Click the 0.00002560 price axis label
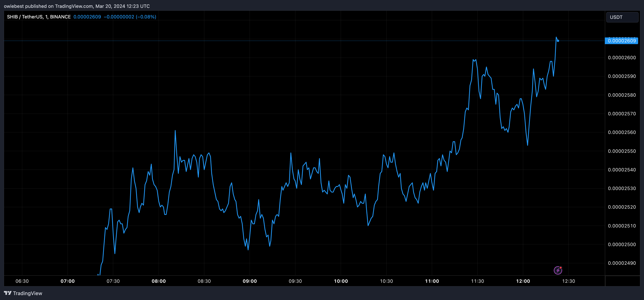 pos(622,132)
